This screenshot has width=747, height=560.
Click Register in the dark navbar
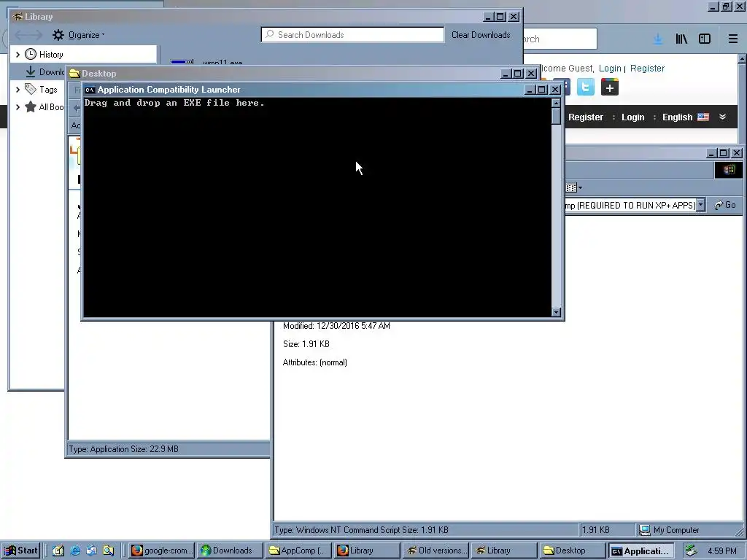pyautogui.click(x=586, y=117)
